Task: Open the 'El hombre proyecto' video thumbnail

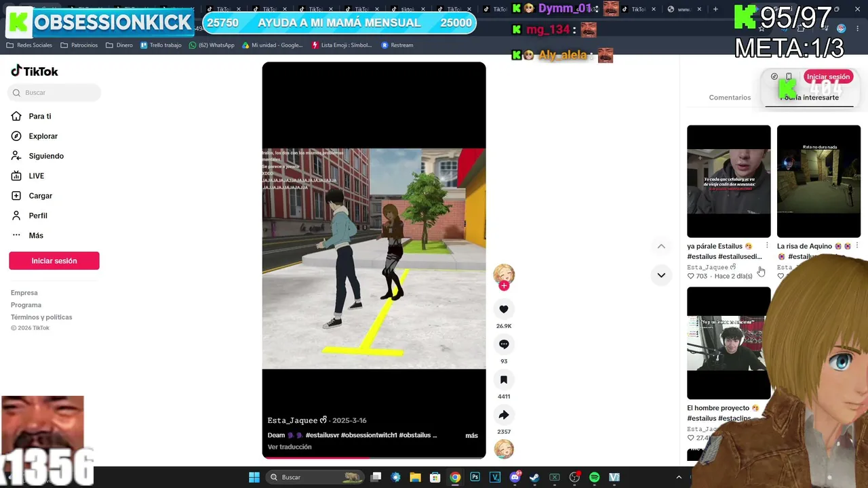Action: [729, 343]
